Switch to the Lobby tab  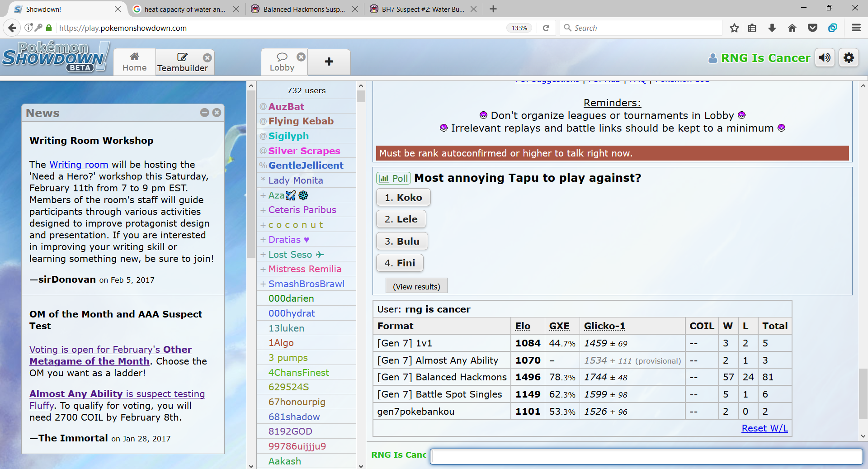(x=282, y=62)
